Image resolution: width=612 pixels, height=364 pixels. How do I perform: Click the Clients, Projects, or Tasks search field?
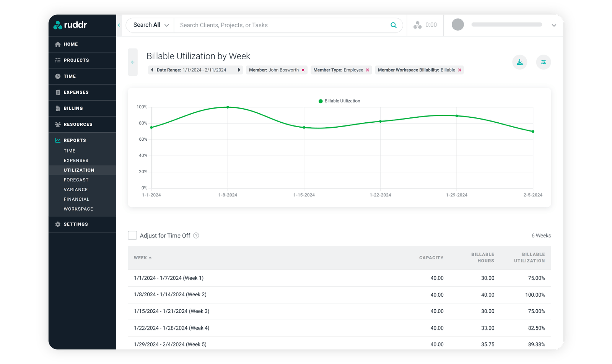pos(275,25)
